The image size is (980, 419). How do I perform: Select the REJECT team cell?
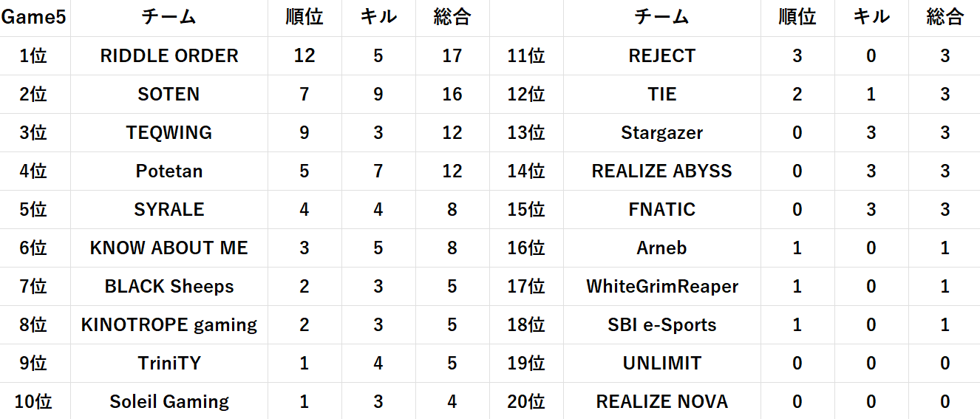[x=662, y=56]
